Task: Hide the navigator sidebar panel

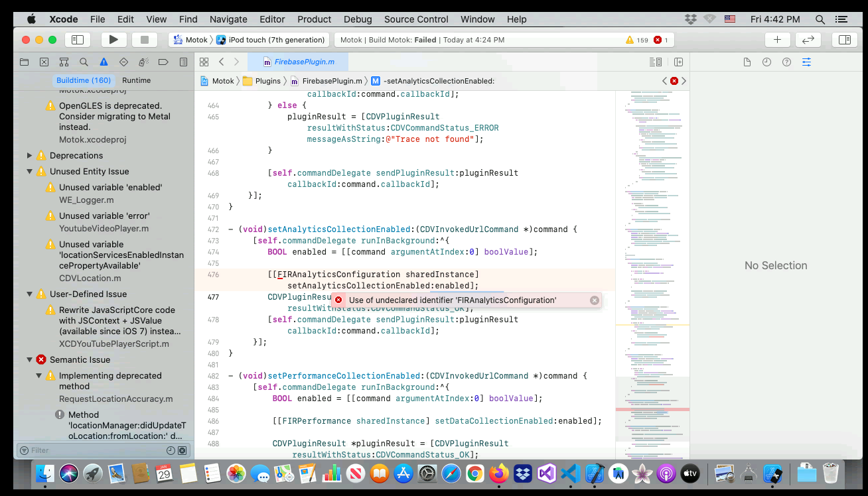Action: (x=78, y=40)
